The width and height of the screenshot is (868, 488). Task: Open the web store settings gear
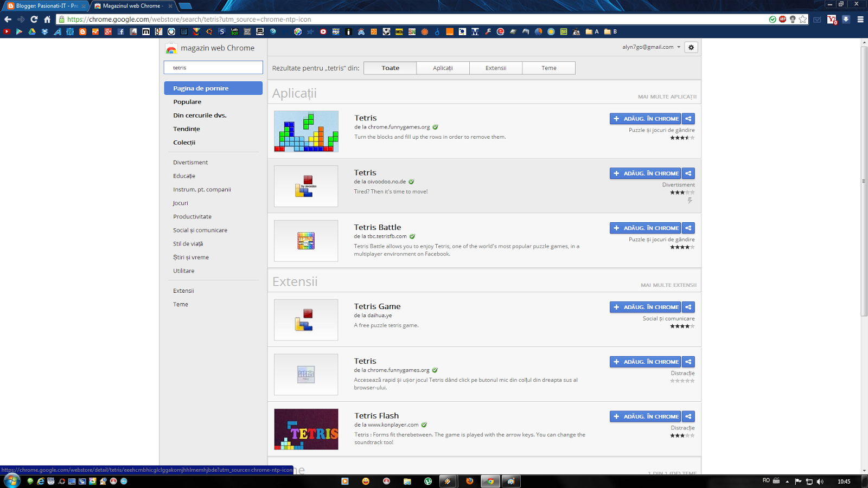[x=691, y=47]
